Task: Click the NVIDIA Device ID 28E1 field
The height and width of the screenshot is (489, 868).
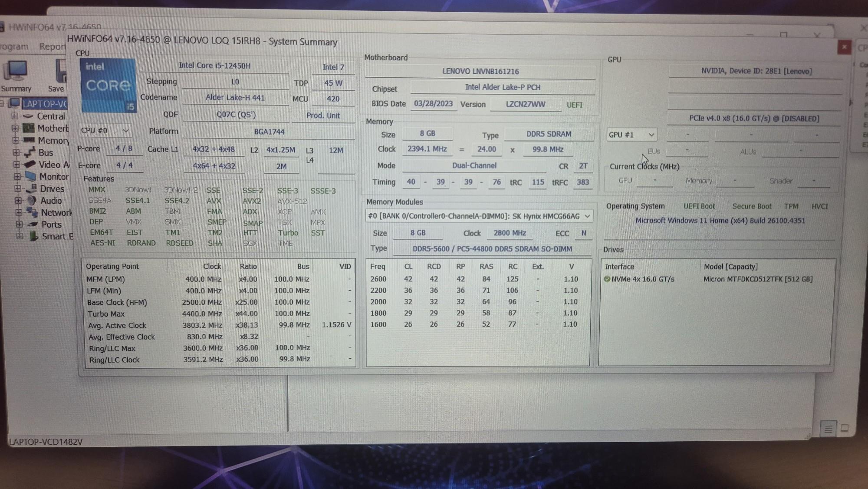Action: 756,71
